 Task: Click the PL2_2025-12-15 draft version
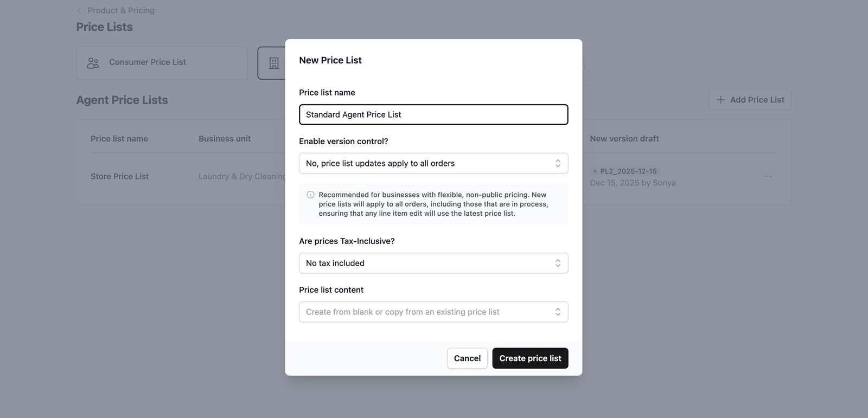(x=628, y=171)
